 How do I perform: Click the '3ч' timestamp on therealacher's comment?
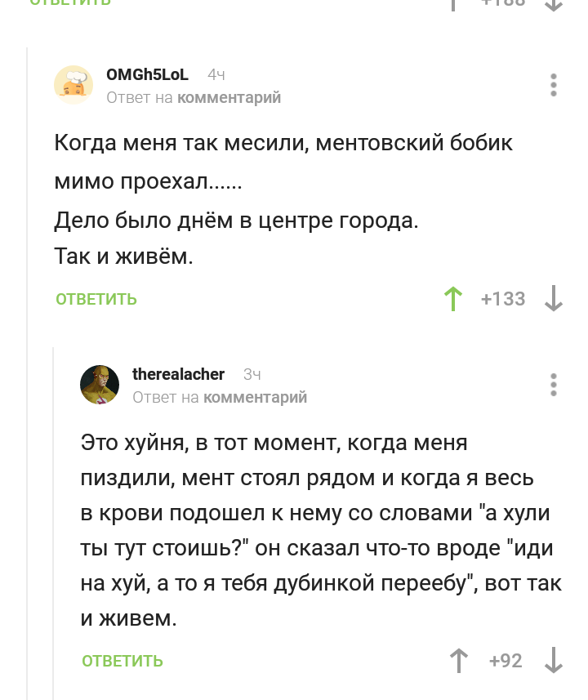(252, 375)
